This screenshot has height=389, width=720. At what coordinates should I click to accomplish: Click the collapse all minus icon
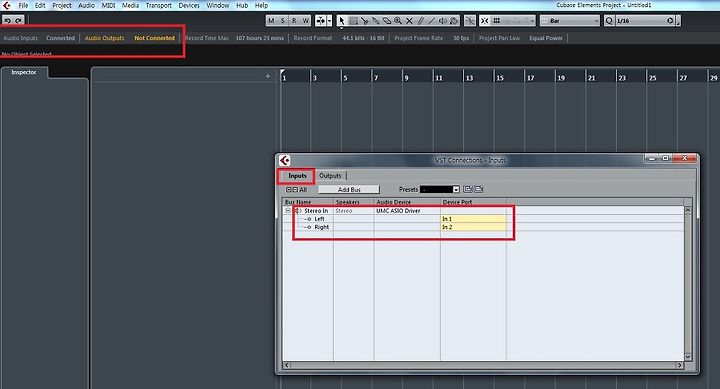[295, 190]
